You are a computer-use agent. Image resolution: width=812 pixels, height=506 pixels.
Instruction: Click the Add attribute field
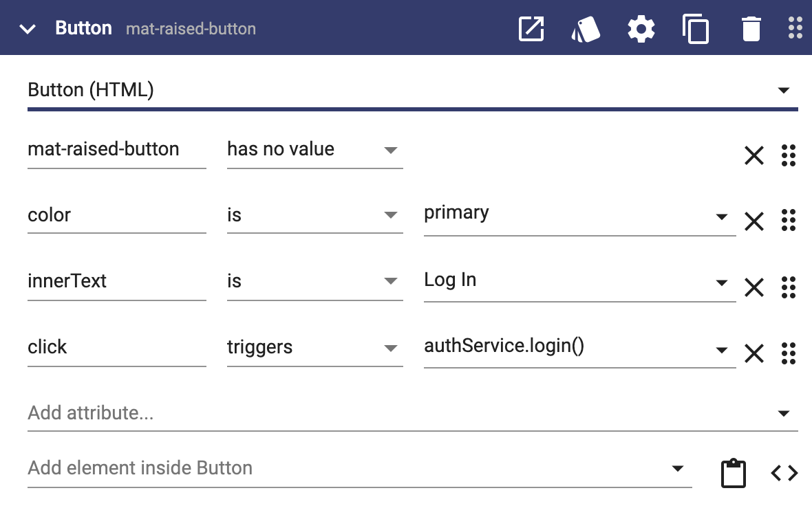[x=413, y=413]
